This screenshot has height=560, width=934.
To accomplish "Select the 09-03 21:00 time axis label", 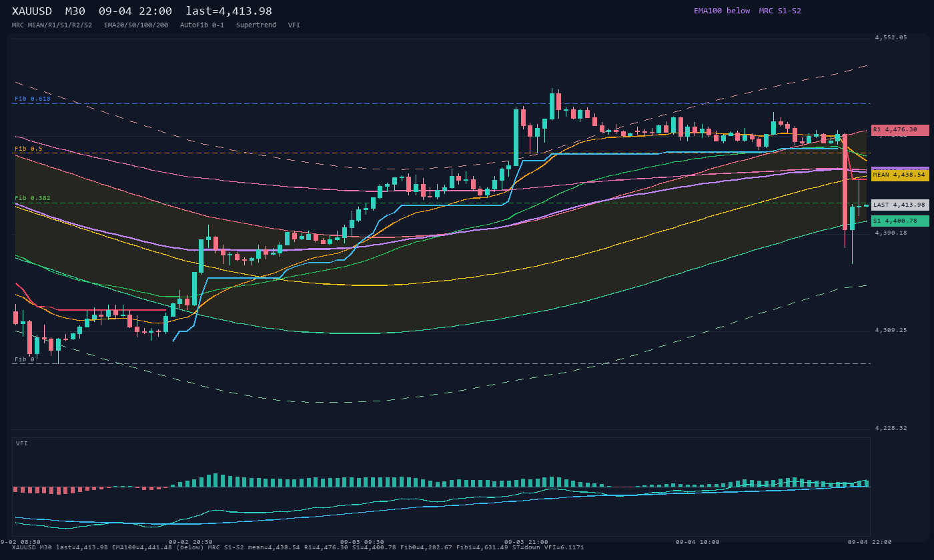I will (x=526, y=542).
